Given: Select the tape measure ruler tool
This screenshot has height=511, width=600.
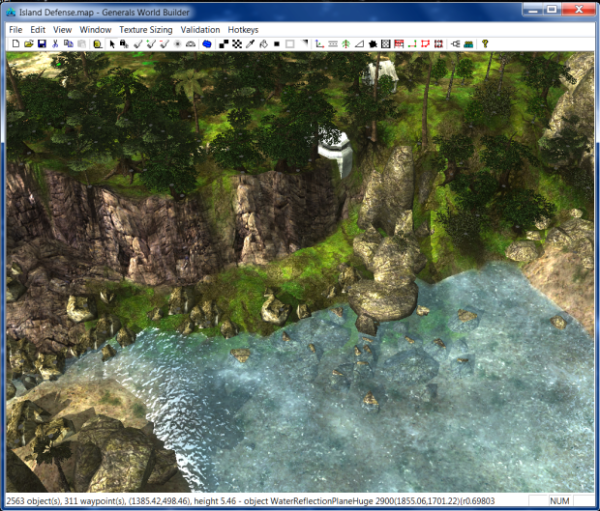Looking at the screenshot, I should [x=98, y=44].
